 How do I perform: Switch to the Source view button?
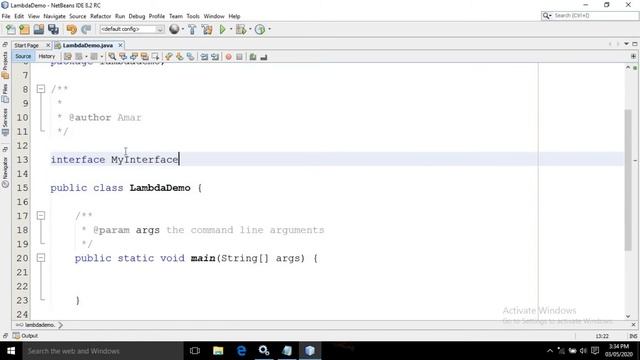[x=23, y=56]
